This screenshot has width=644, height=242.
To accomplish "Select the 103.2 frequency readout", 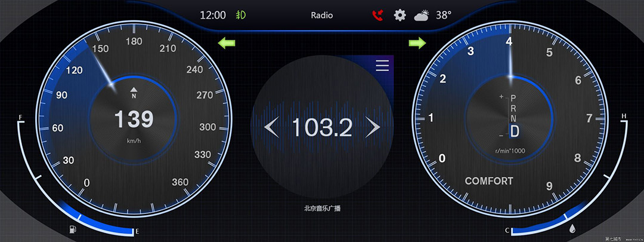I will point(322,128).
